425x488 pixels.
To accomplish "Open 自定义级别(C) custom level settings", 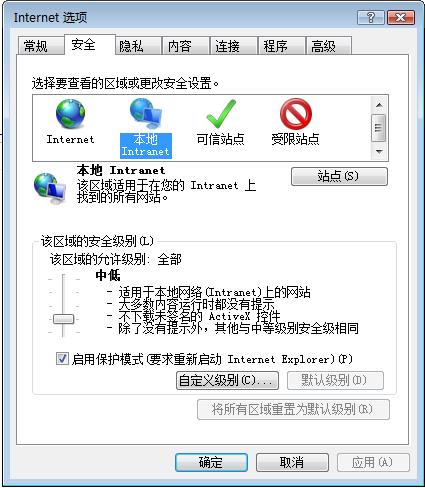I will (x=227, y=380).
